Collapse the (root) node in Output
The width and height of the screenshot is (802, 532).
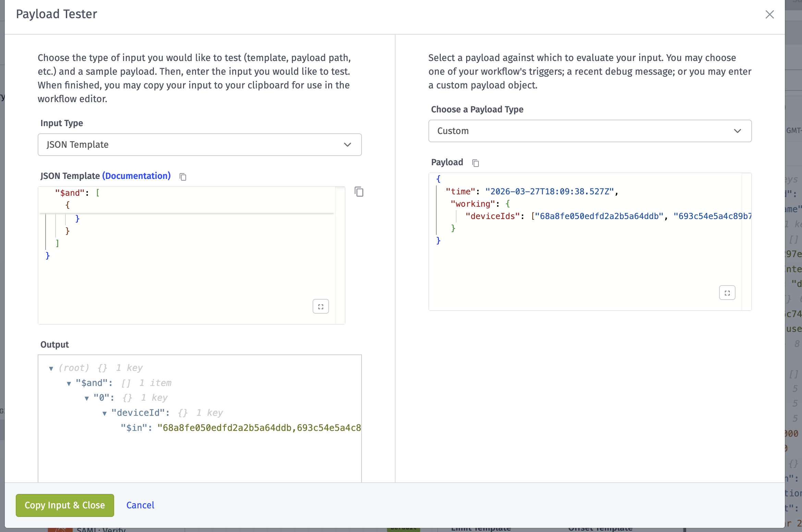[51, 368]
